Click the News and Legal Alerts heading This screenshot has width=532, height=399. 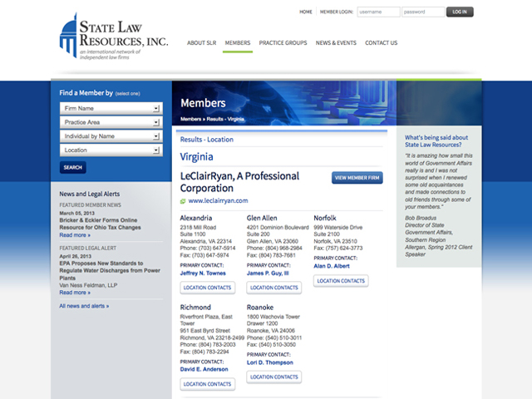pyautogui.click(x=90, y=194)
